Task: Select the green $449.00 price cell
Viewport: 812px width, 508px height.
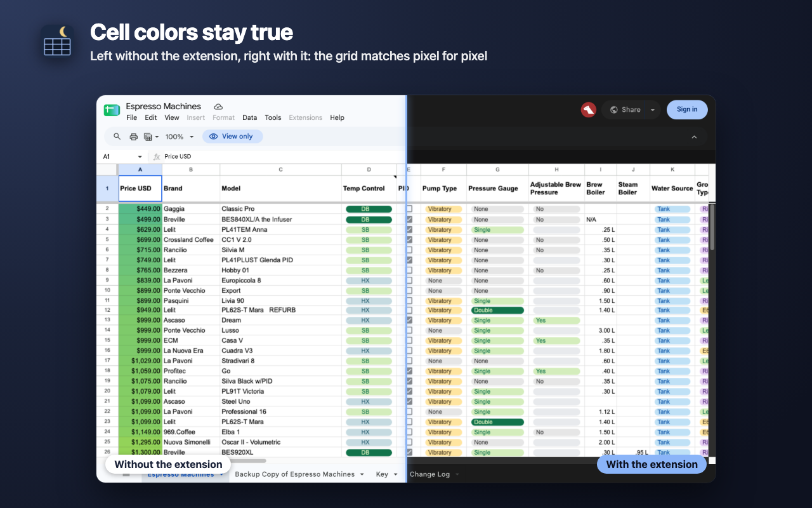Action: [x=140, y=209]
